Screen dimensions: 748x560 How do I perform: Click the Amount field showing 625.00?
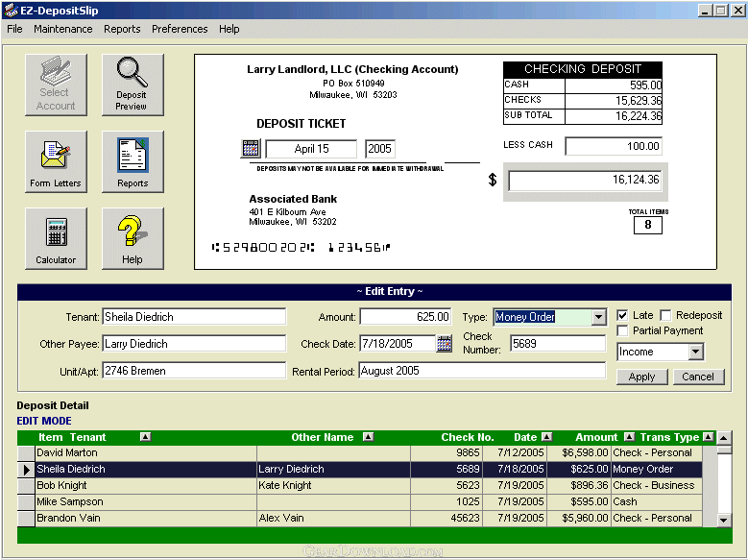coord(405,317)
